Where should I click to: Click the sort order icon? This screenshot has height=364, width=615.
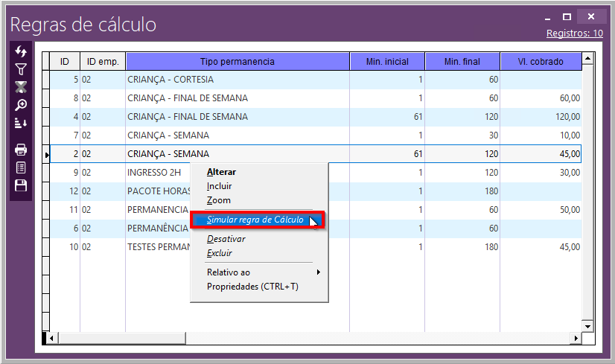pyautogui.click(x=21, y=123)
